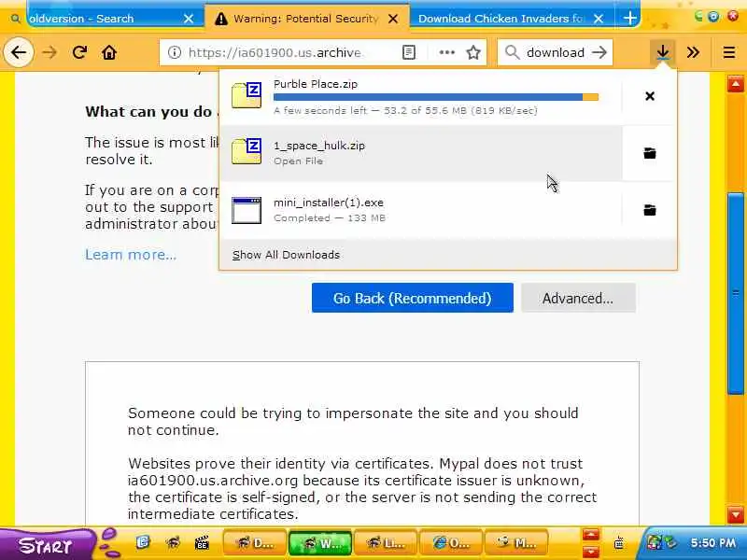Viewport: 747px width, 560px height.
Task: Close the Download Chicken Invaders tab
Action: (599, 19)
